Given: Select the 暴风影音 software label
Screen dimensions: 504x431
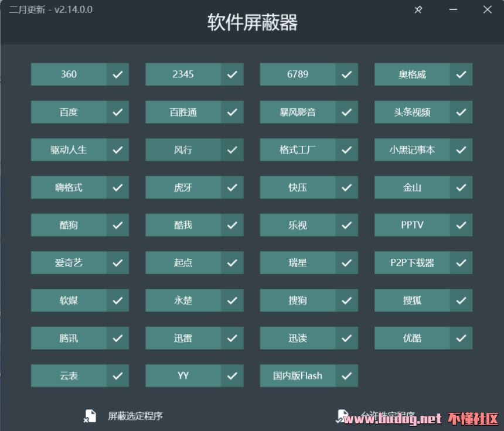Looking at the screenshot, I should [x=298, y=112].
